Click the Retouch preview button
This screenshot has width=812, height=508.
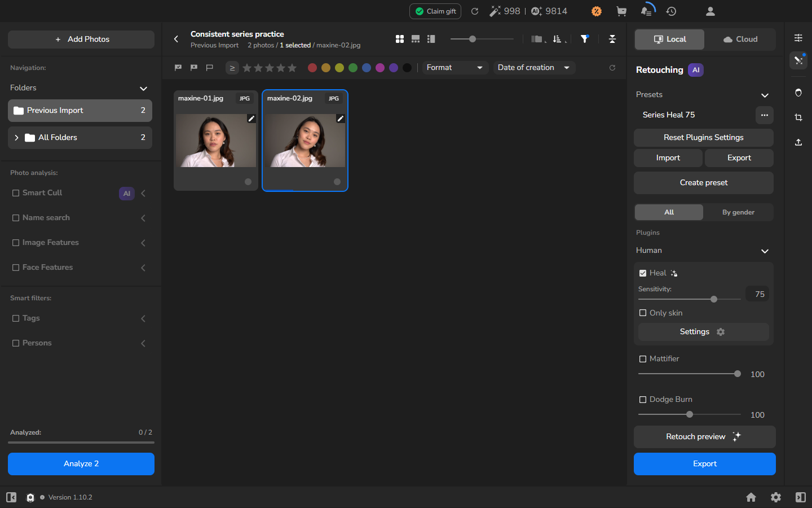(705, 437)
